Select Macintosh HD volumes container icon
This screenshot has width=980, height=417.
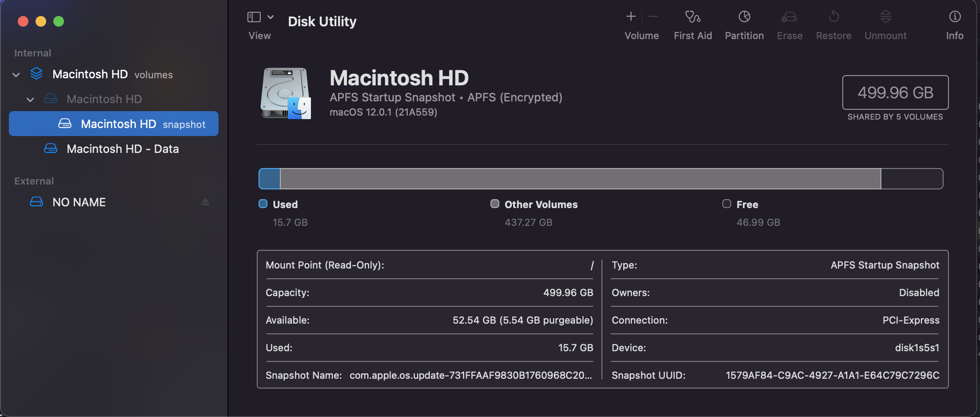(x=36, y=74)
